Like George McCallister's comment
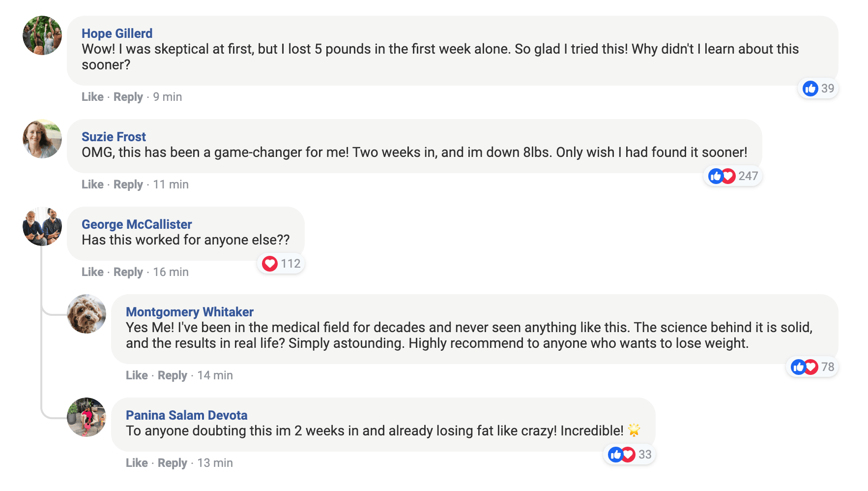The height and width of the screenshot is (491, 868). point(92,272)
